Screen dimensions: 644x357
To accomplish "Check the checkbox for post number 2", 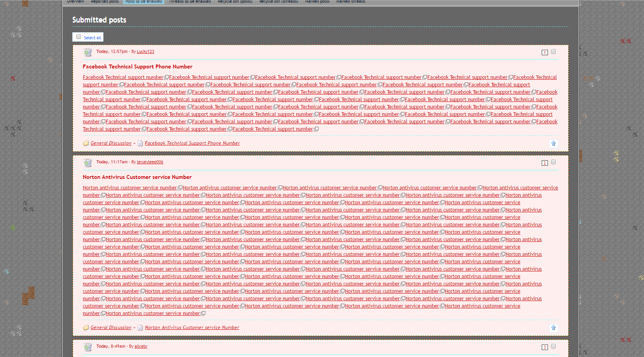I will (x=553, y=162).
